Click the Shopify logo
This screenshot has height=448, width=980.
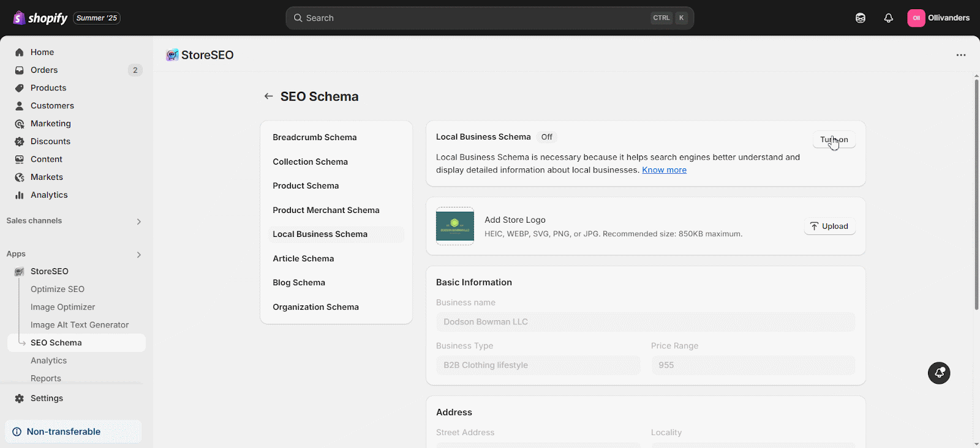[x=40, y=18]
